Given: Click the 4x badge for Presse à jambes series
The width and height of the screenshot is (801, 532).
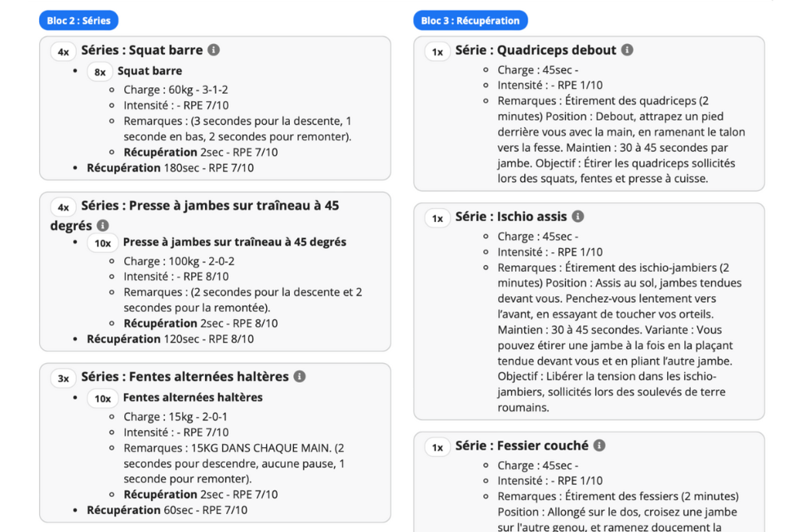Looking at the screenshot, I should tap(63, 207).
